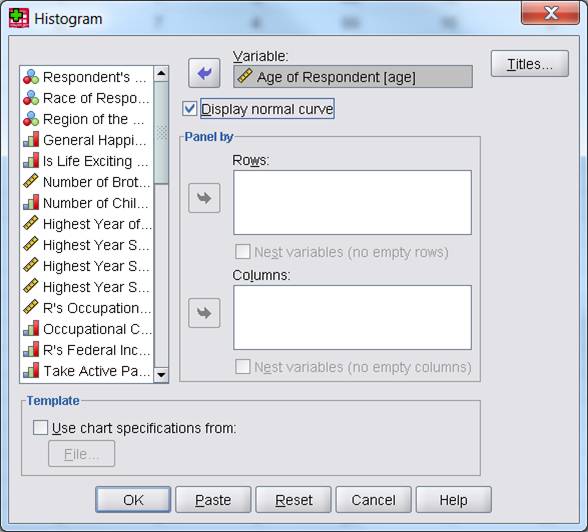Select Take Active Pa... variable

point(96,371)
